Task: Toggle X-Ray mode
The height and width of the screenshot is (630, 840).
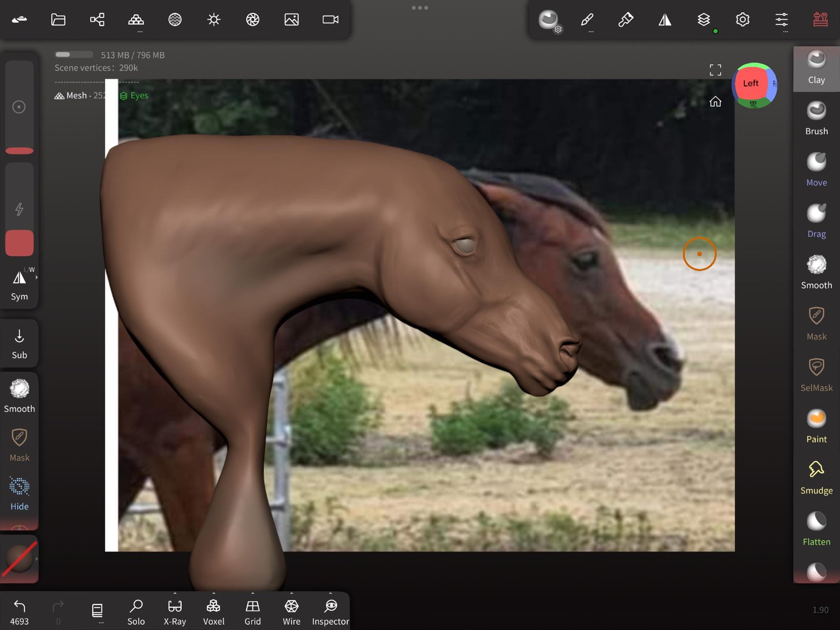Action: (x=175, y=611)
